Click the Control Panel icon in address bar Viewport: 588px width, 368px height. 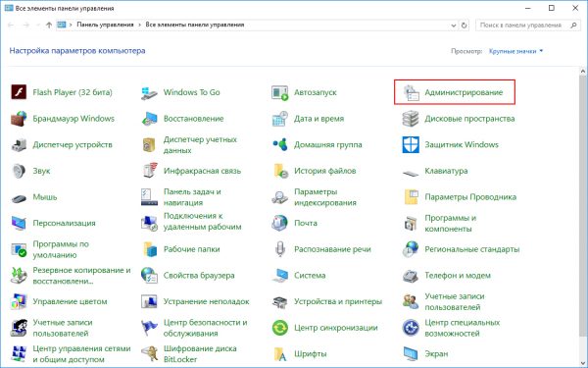click(62, 25)
